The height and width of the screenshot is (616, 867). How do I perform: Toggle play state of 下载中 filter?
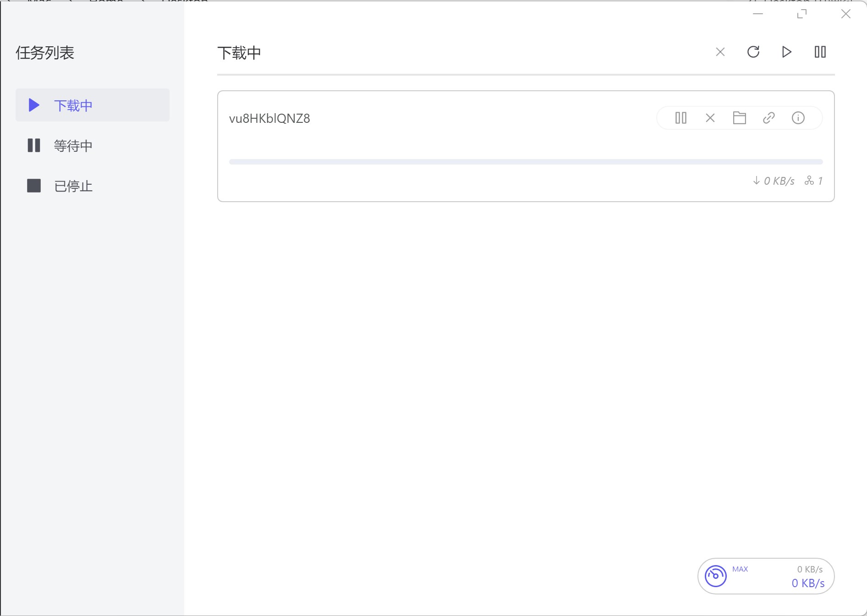[33, 105]
